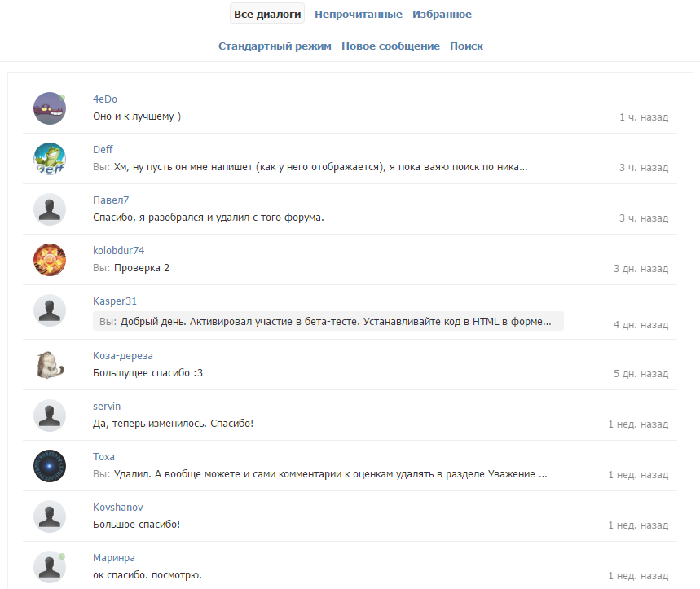
Task: Click the '3 дн. назад' timestamp
Action: [641, 269]
